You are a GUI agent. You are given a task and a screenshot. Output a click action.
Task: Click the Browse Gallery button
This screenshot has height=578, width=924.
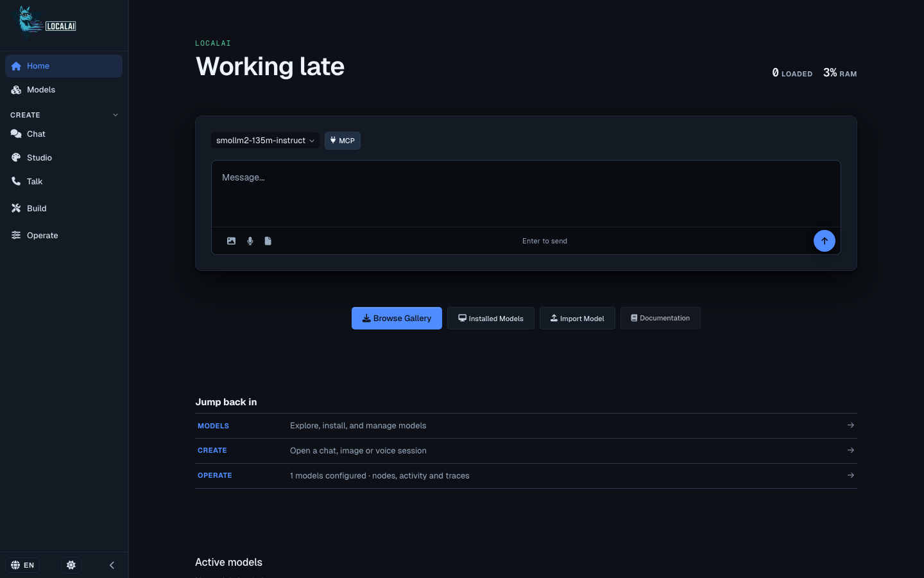pyautogui.click(x=397, y=319)
